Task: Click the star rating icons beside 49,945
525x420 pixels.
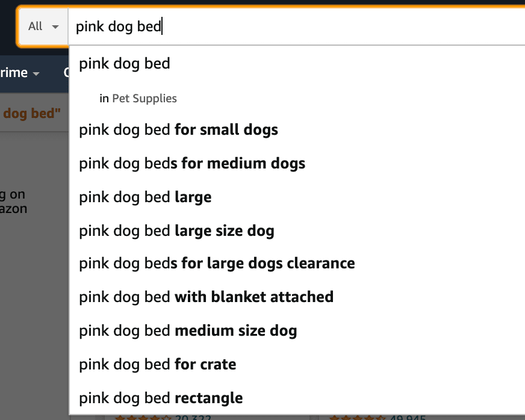Action: (356, 417)
